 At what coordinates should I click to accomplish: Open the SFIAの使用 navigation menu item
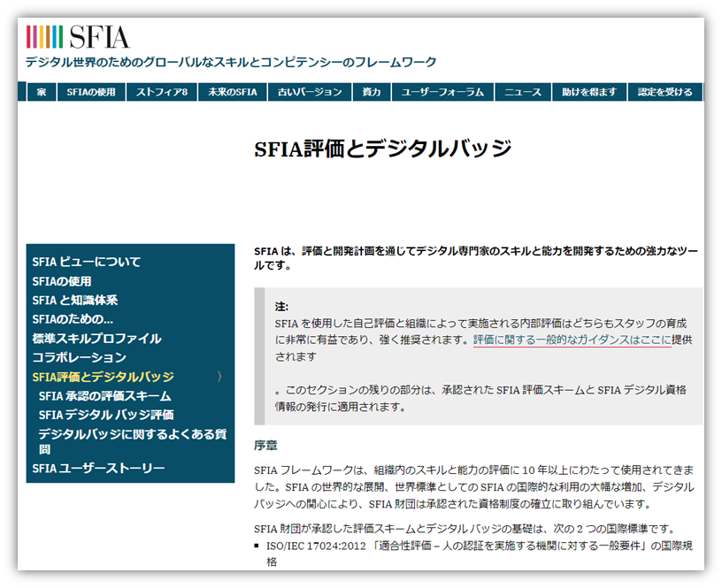point(91,92)
